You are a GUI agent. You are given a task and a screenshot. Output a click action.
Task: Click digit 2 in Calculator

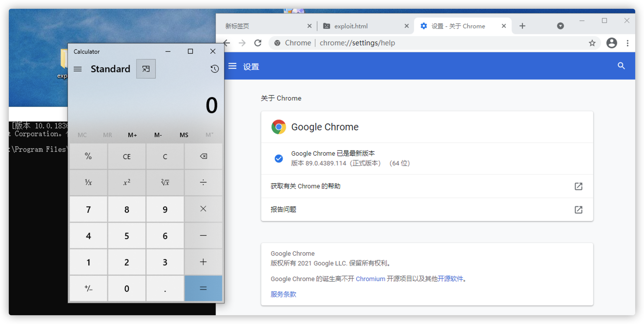tap(127, 262)
